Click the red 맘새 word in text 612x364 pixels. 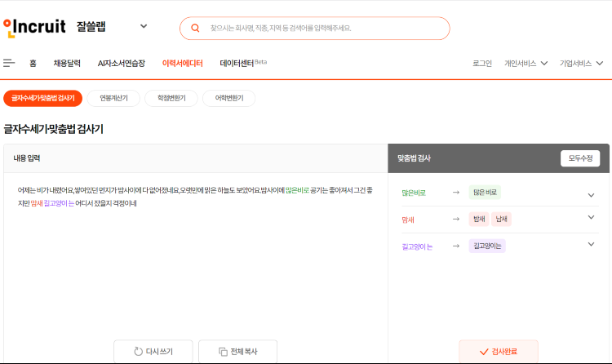(x=37, y=203)
